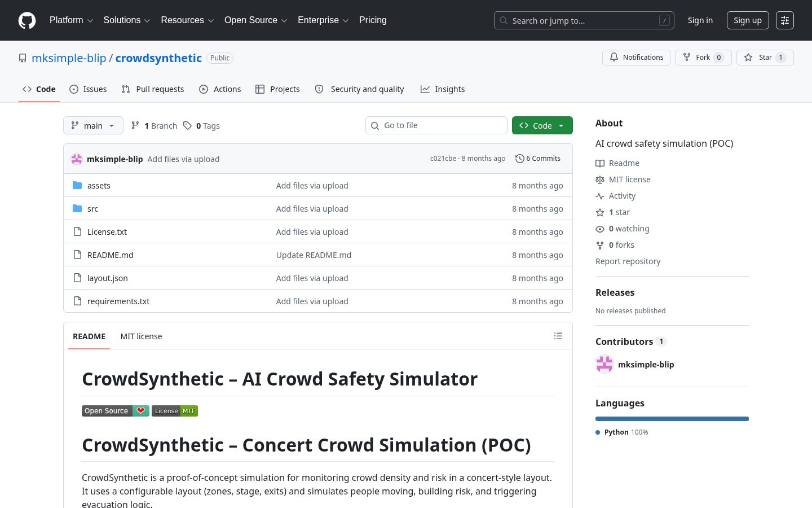Switch to the MIT license tab
812x508 pixels.
click(x=141, y=336)
